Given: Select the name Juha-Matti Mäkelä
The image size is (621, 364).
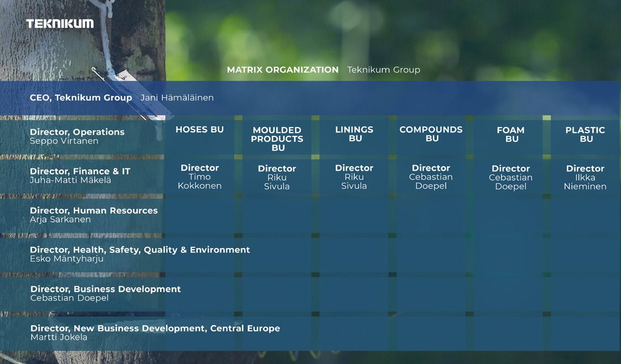Looking at the screenshot, I should coord(71,180).
